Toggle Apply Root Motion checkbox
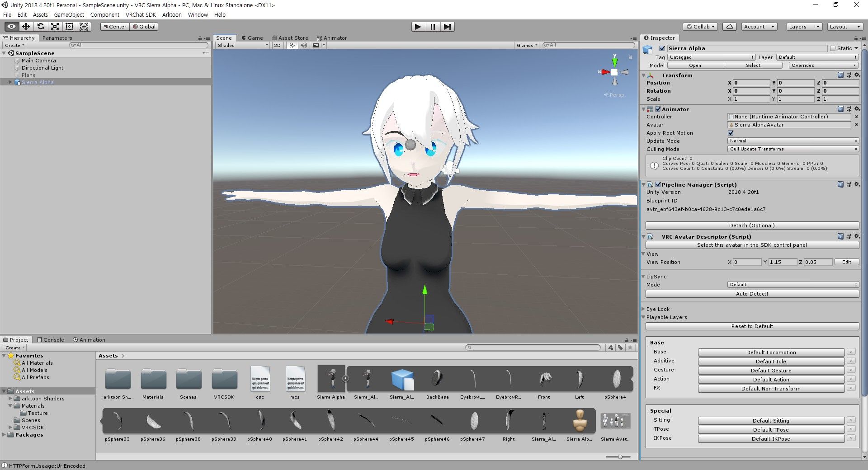The height and width of the screenshot is (470, 868). point(731,133)
